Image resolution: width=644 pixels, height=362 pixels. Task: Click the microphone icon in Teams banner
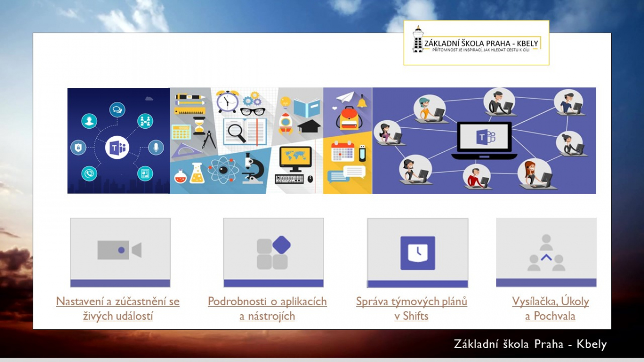156,146
